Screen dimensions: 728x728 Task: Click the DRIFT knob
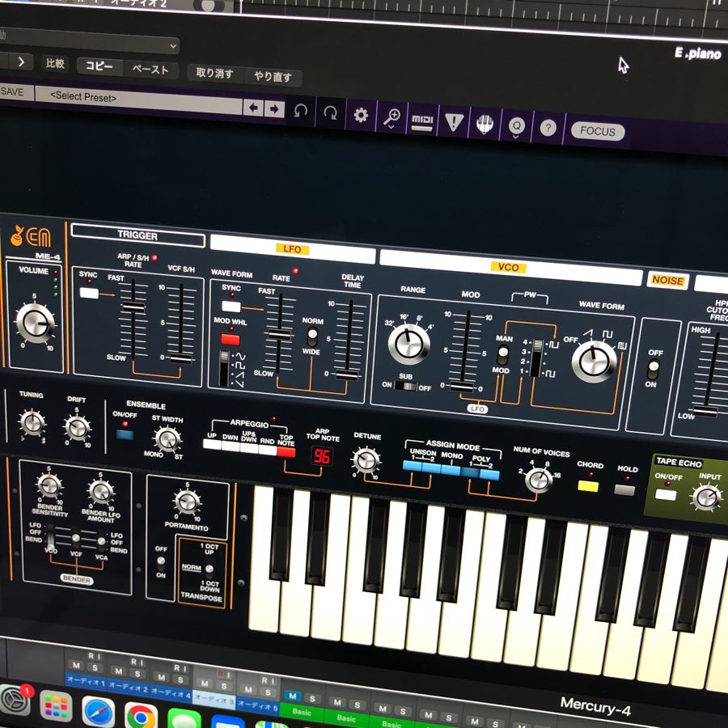[77, 428]
